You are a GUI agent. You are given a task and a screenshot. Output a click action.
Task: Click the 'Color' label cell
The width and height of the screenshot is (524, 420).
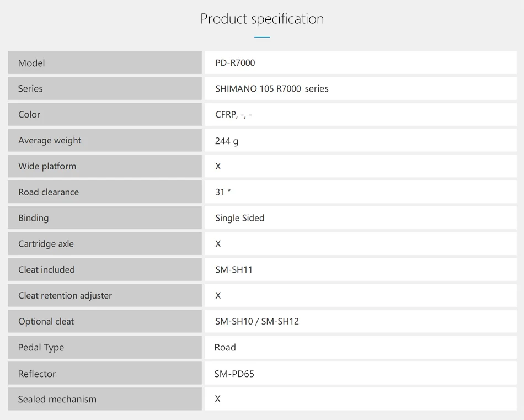point(105,114)
